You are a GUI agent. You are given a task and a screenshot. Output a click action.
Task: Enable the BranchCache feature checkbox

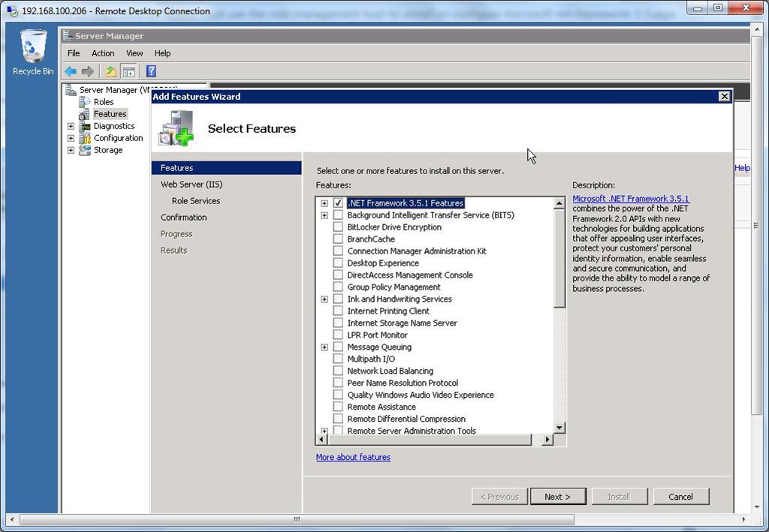pyautogui.click(x=338, y=239)
